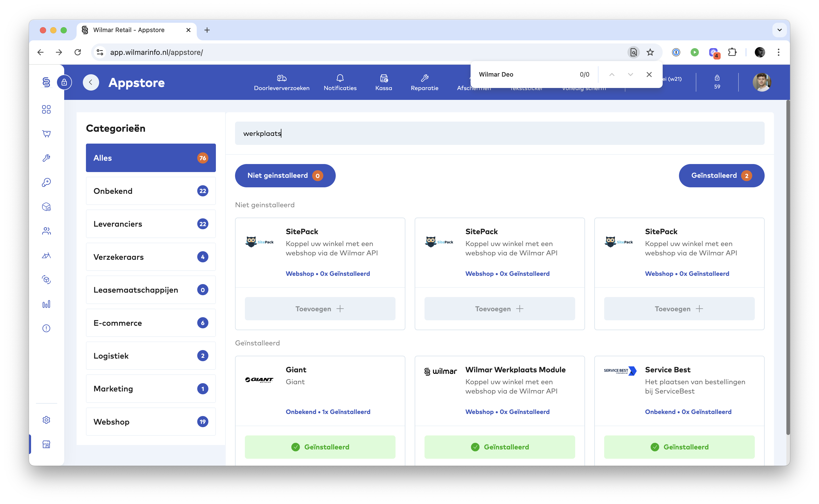Screen dimensions: 819x504
Task: Close the browser find bar
Action: pyautogui.click(x=649, y=74)
